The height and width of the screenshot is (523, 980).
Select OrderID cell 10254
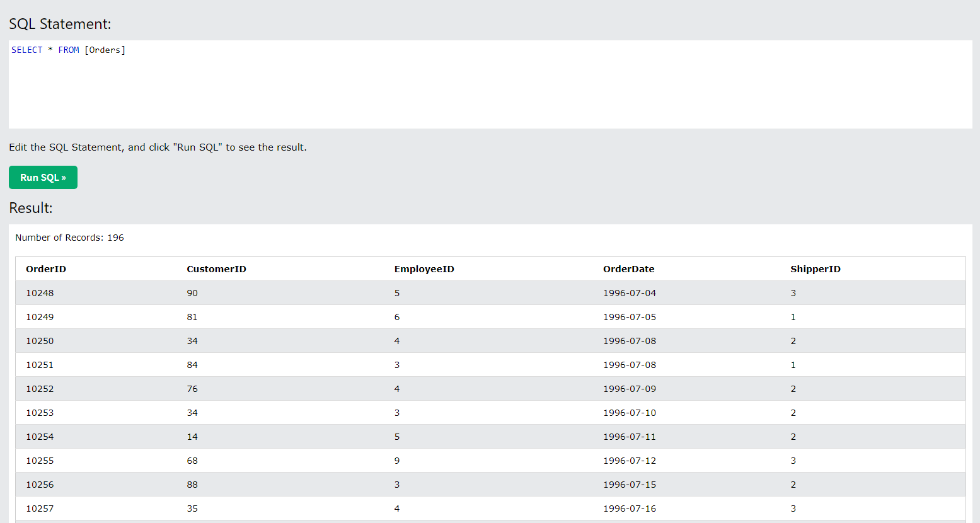(40, 437)
